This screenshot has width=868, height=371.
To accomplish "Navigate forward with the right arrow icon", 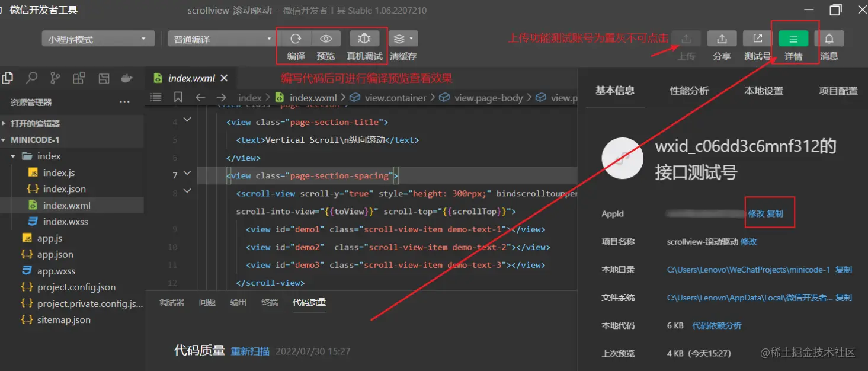I will point(222,97).
